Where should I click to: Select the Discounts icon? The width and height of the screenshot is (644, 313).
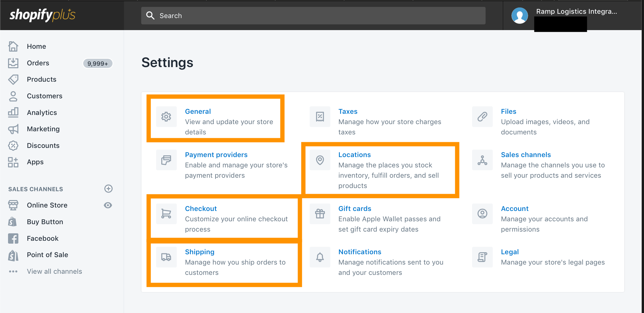coord(13,145)
